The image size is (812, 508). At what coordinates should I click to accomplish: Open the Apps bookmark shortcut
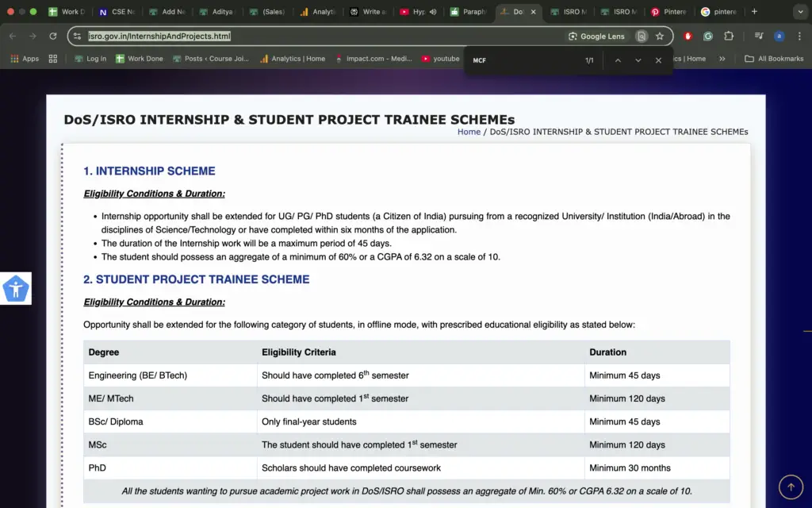[25, 59]
